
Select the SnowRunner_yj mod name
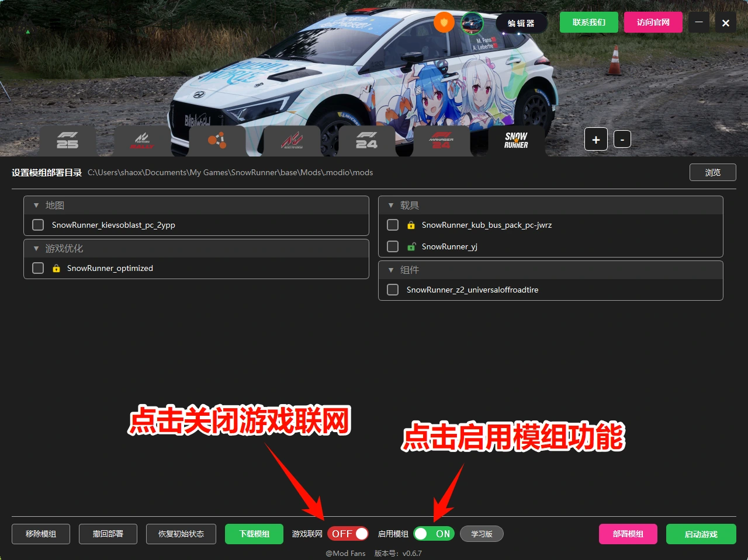(x=449, y=246)
